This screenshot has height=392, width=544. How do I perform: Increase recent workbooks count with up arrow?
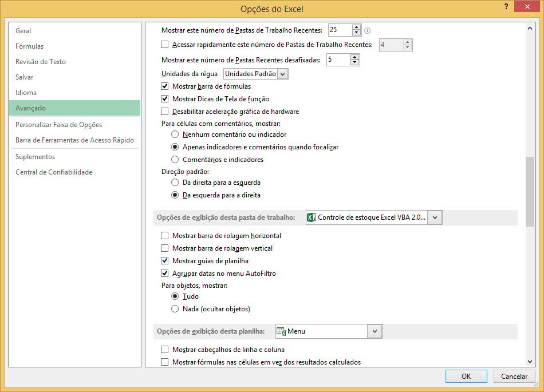[x=356, y=27]
